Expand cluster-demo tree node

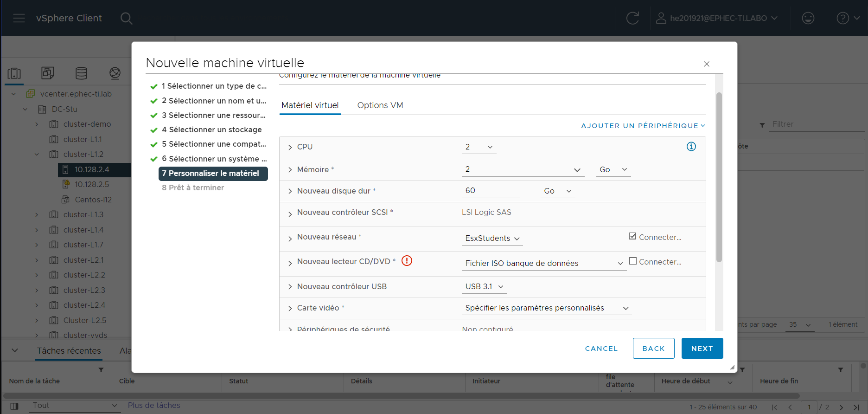click(37, 124)
